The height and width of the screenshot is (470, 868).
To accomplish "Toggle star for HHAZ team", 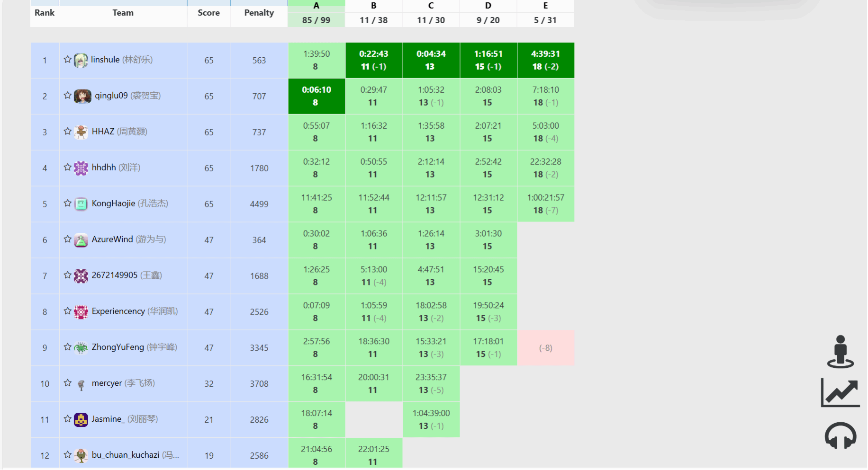I will click(68, 132).
